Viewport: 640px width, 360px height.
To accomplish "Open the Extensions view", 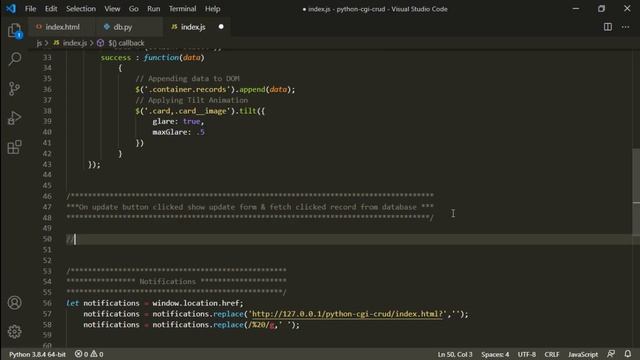I will (15, 147).
